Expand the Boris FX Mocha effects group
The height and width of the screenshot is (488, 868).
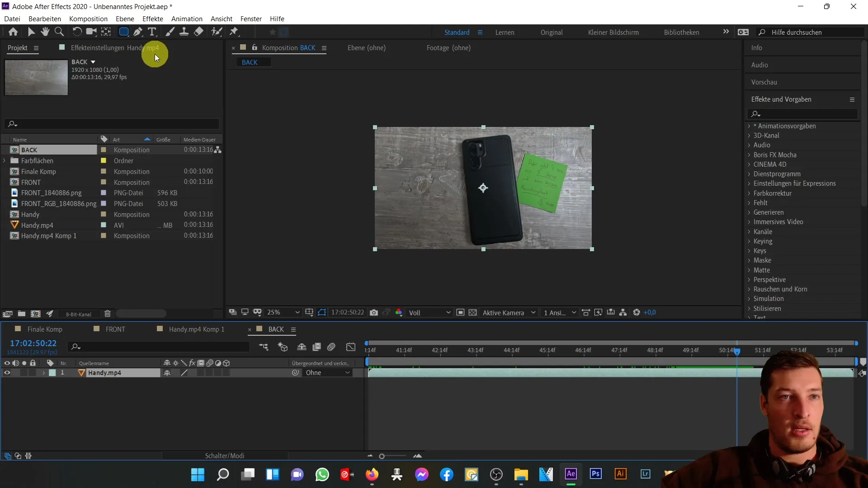pos(750,155)
